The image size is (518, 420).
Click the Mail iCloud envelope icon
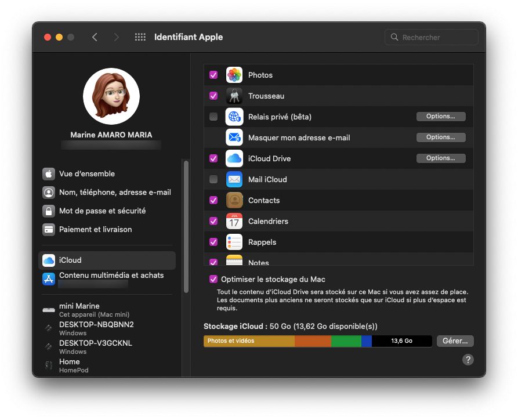tap(234, 179)
